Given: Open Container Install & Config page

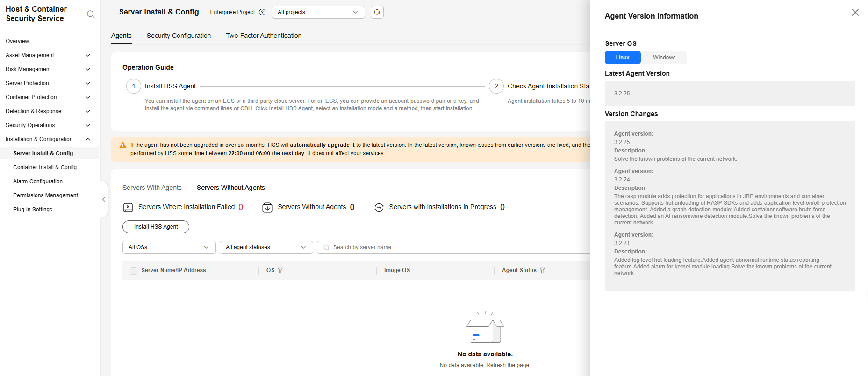Looking at the screenshot, I should [45, 167].
